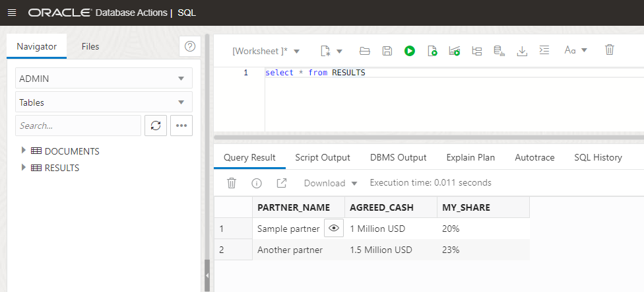The height and width of the screenshot is (292, 644).
Task: Select the DBMS Output tab
Action: point(398,157)
